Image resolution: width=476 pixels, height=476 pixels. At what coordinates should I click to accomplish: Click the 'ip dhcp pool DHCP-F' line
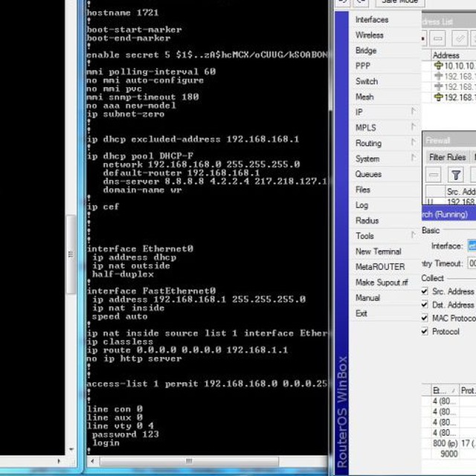coord(141,156)
